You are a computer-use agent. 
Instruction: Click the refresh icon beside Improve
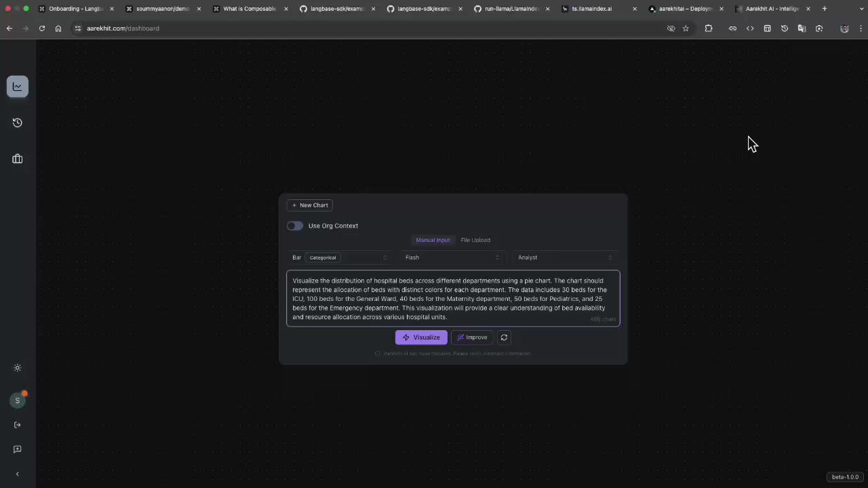(504, 338)
